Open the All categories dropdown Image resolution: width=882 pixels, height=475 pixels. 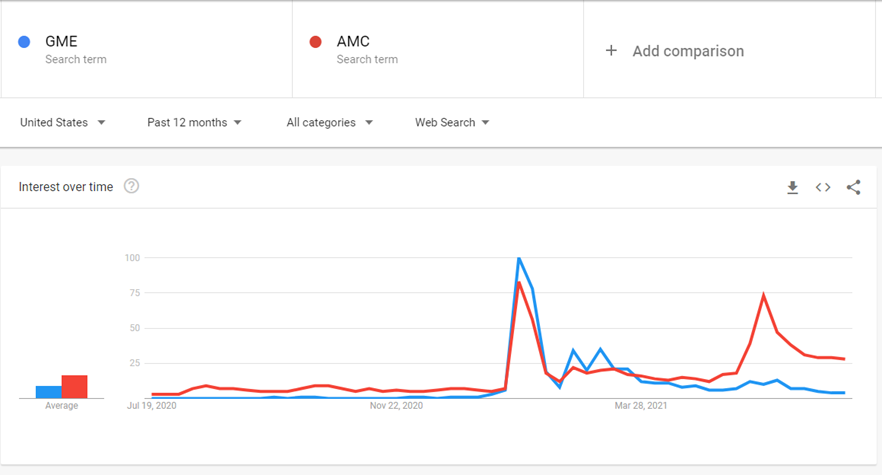[x=329, y=122]
